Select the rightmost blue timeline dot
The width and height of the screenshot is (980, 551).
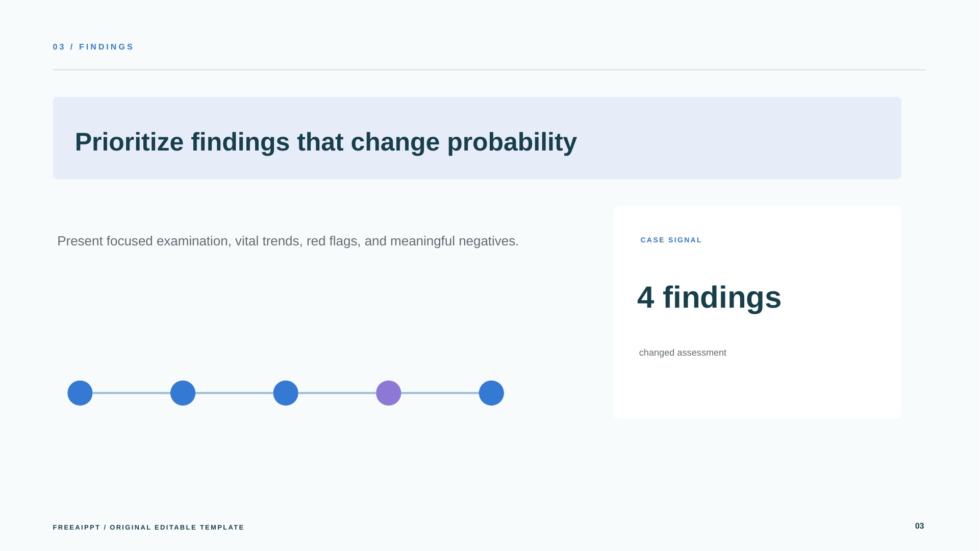491,393
